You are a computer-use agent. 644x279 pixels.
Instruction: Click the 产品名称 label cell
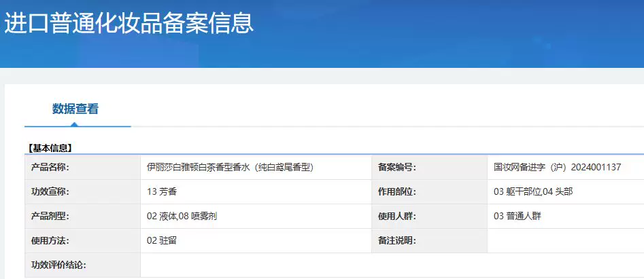[x=50, y=167]
